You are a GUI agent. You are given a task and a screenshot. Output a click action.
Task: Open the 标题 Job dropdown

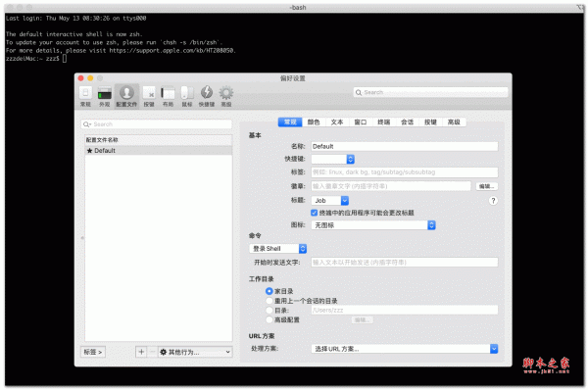[x=329, y=201]
